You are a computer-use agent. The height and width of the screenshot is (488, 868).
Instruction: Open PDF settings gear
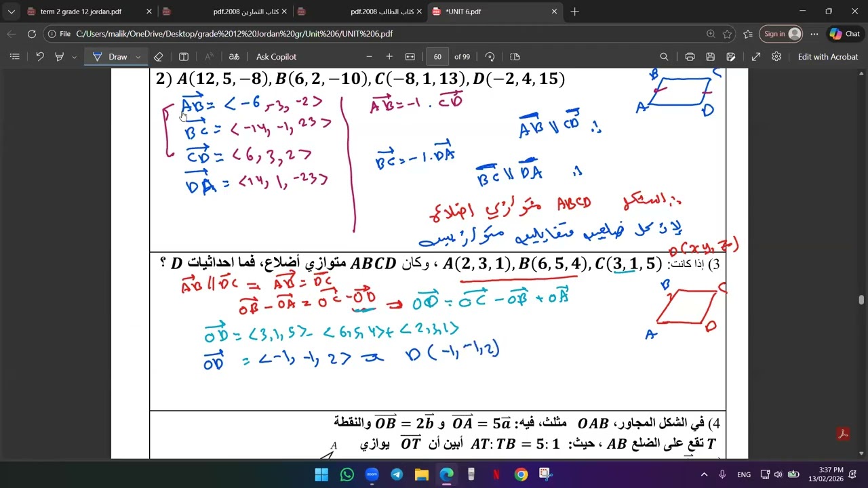(x=776, y=57)
